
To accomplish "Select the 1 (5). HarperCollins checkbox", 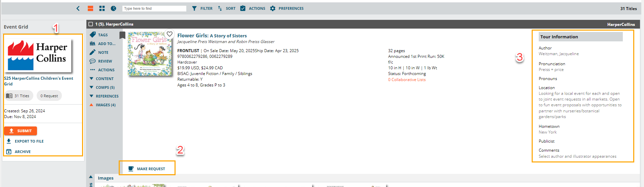I will pos(90,24).
